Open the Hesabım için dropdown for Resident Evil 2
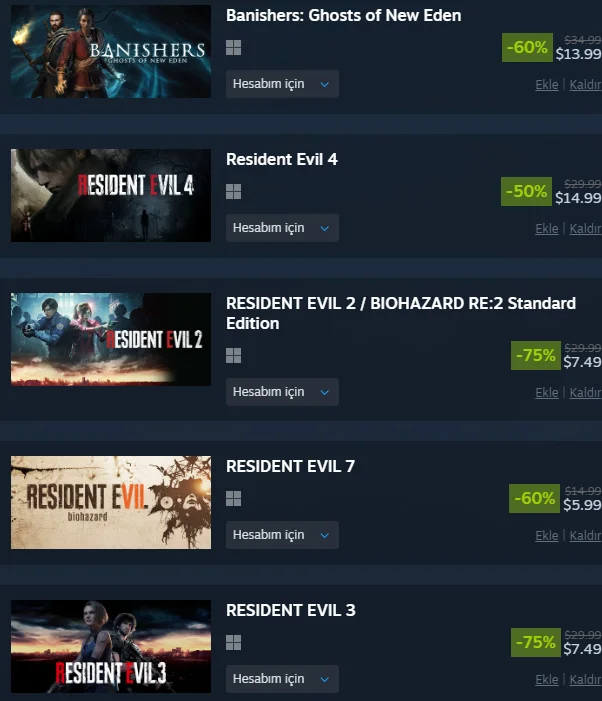 [x=282, y=392]
